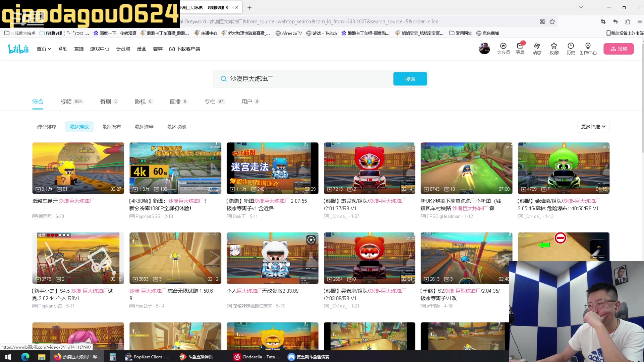Open uploader PopKartSSS link
Viewport: 644px width, 362px height.
pyautogui.click(x=148, y=217)
